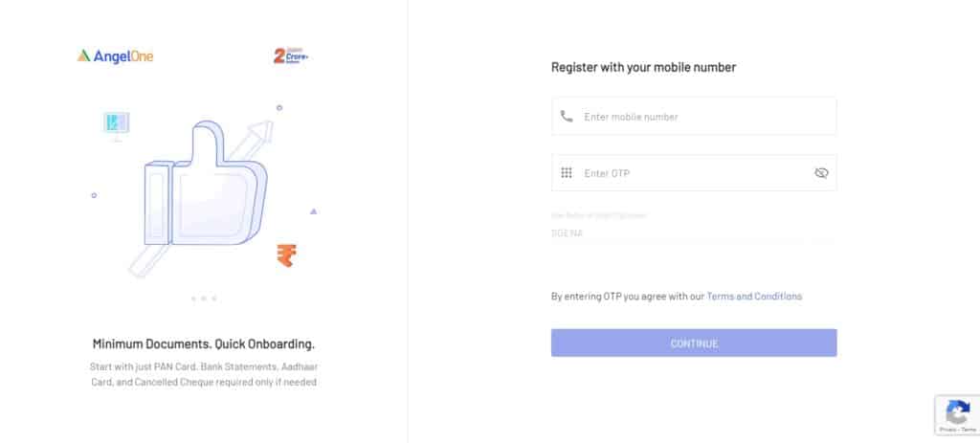980x443 pixels.
Task: Select the first carousel dot
Action: pos(193,299)
